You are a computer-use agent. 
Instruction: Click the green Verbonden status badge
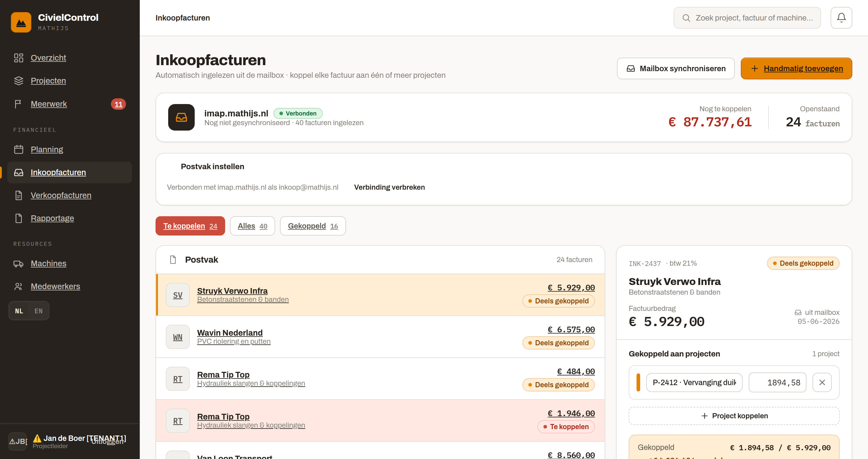click(x=298, y=113)
